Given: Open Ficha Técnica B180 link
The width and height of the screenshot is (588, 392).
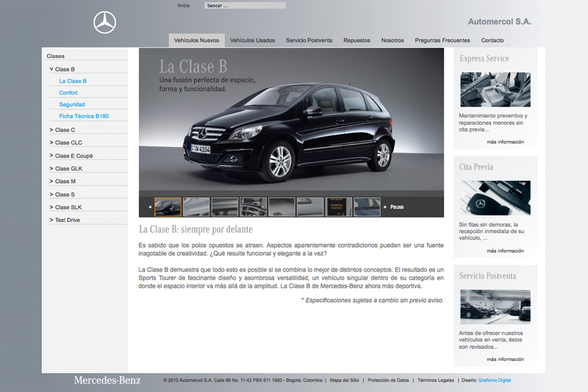Looking at the screenshot, I should [84, 116].
